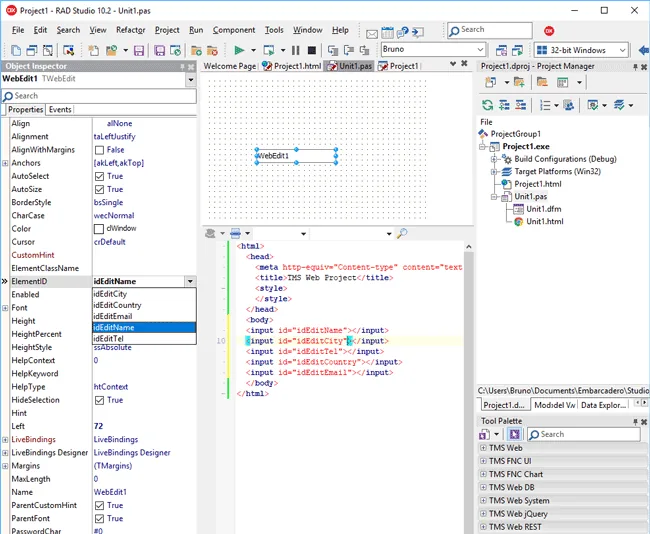The height and width of the screenshot is (534, 650).
Task: Switch to the Welcome Page tab
Action: pos(230,66)
